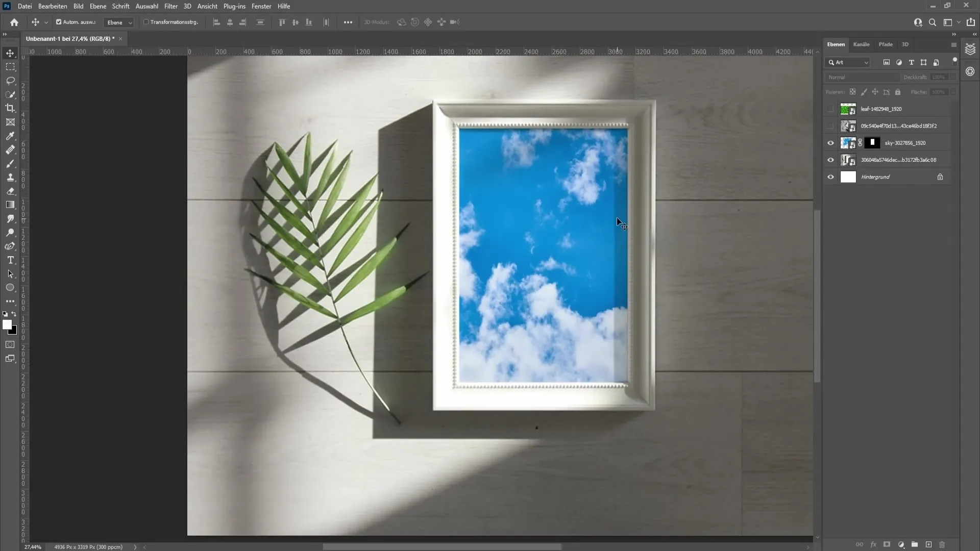Hide the 306048a5746dec layer
Screen dimensions: 980x551
pos(830,160)
